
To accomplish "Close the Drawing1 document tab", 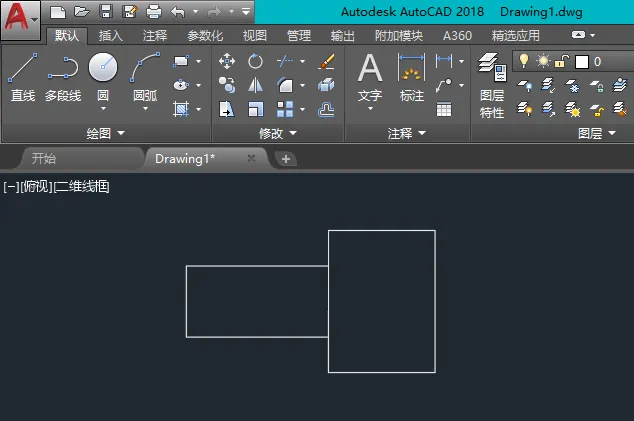I will (x=251, y=158).
